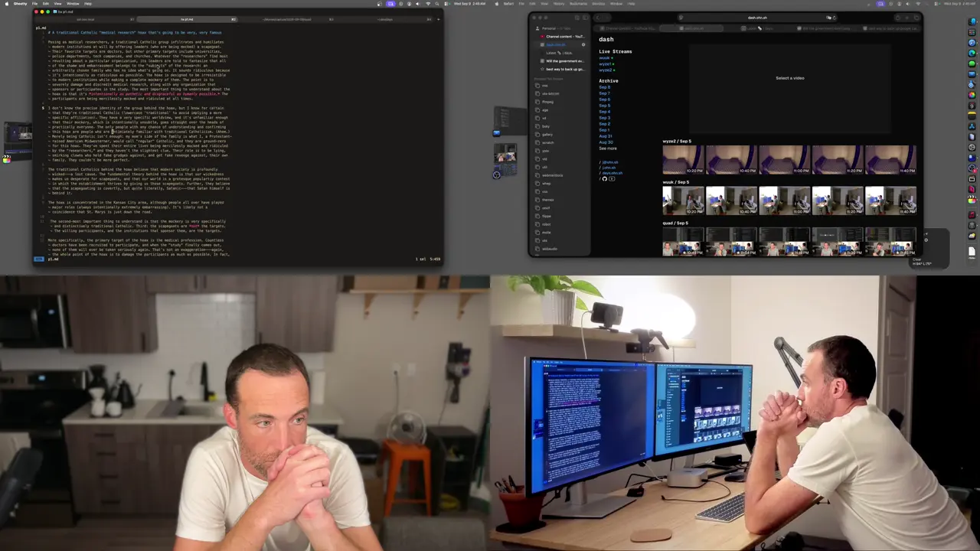
Task: Click the Safari reload page icon
Action: [834, 17]
